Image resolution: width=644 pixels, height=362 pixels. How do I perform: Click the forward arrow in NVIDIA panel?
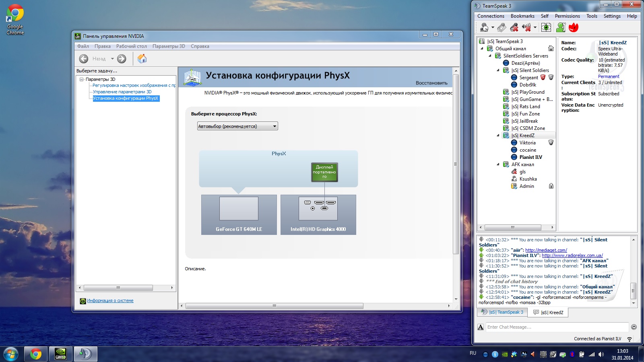(x=122, y=59)
